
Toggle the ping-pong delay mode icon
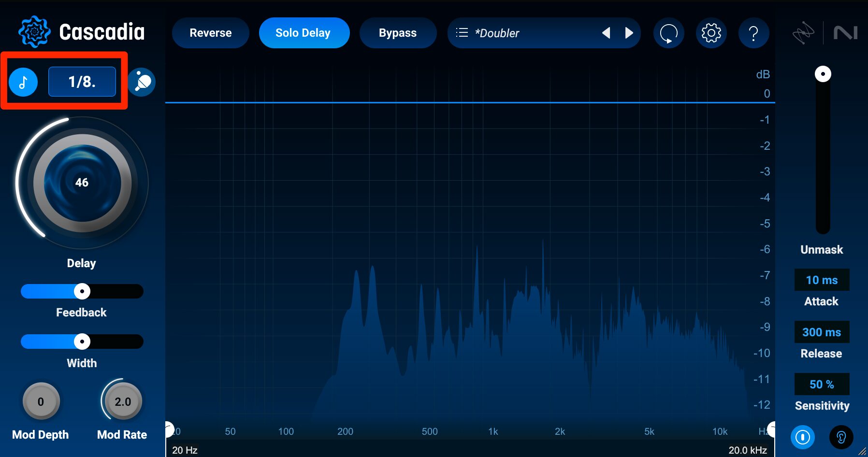pos(142,82)
